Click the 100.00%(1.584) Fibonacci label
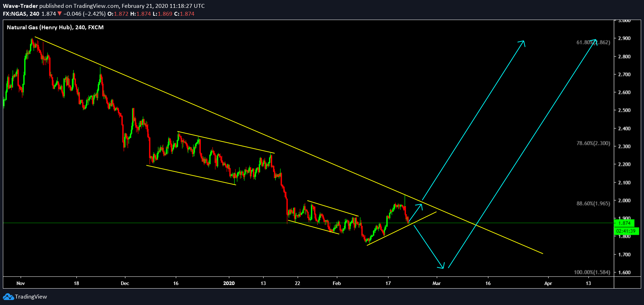The height and width of the screenshot is (305, 644). pos(592,272)
